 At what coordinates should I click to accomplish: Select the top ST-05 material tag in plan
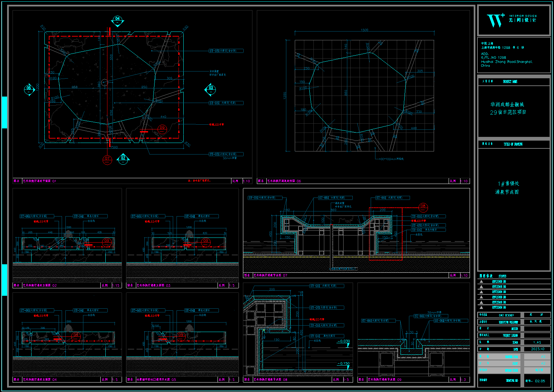226,51
